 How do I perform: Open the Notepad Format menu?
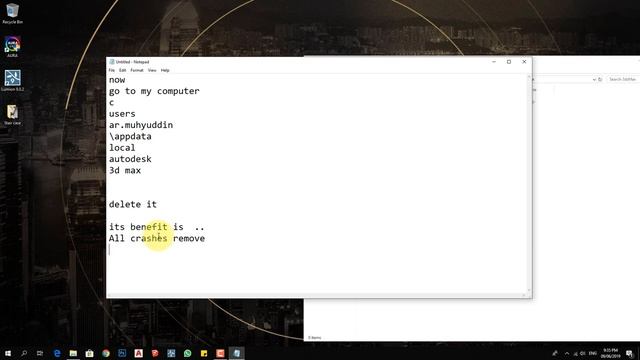click(x=137, y=70)
